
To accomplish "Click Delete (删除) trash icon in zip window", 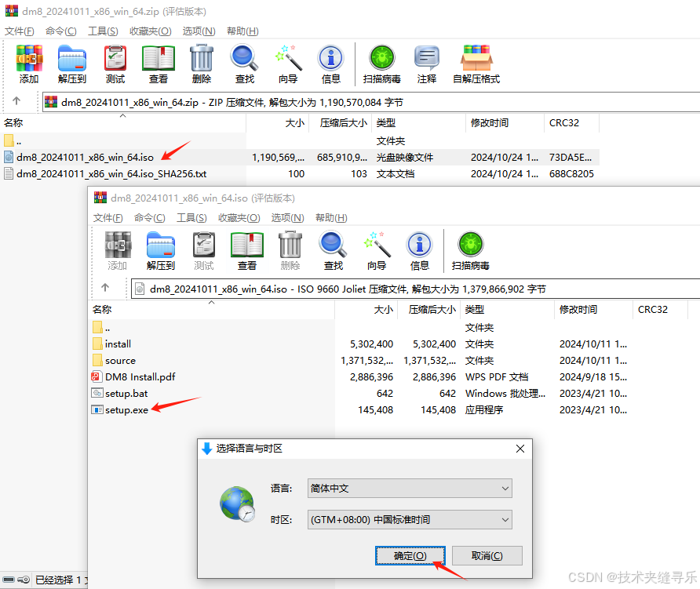I will coord(202,64).
